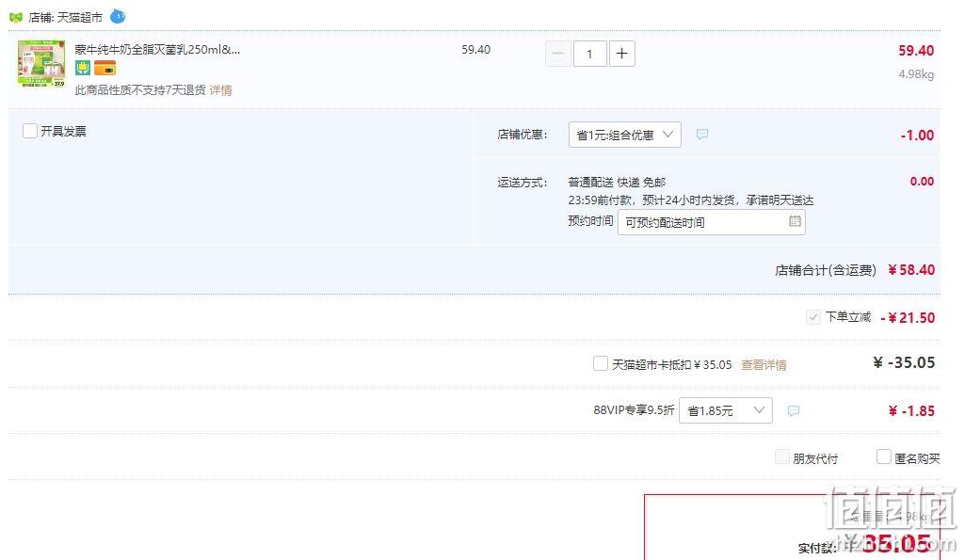Open 详情 link about 7-day return policy

click(x=220, y=90)
